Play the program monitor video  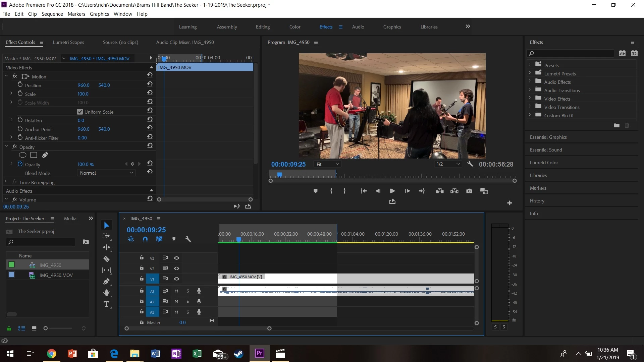[x=392, y=191]
